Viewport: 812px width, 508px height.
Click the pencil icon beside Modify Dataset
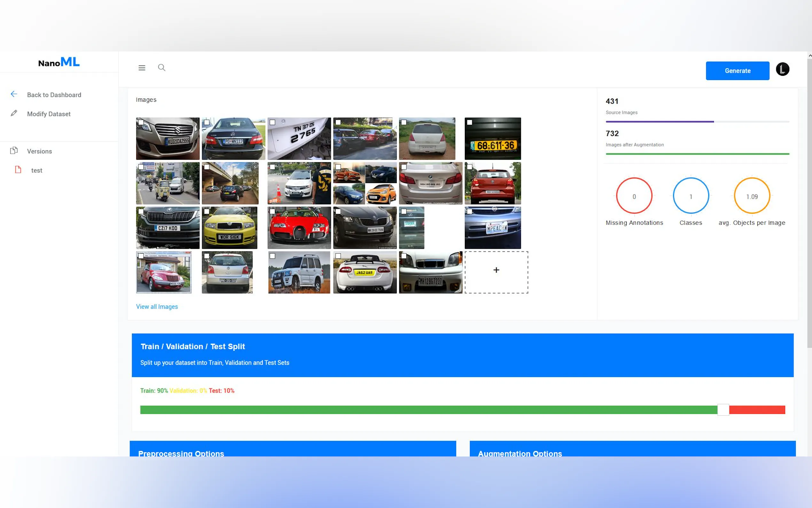tap(14, 113)
